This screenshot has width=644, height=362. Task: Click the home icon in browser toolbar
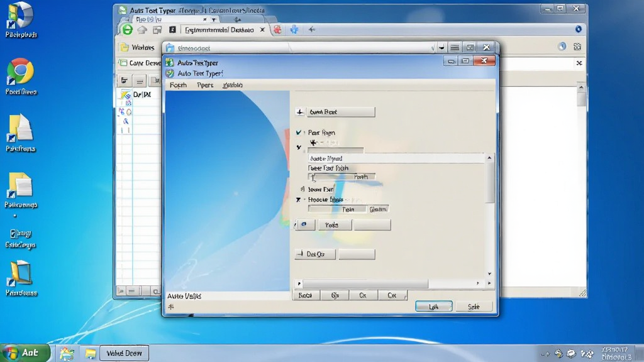click(x=142, y=30)
